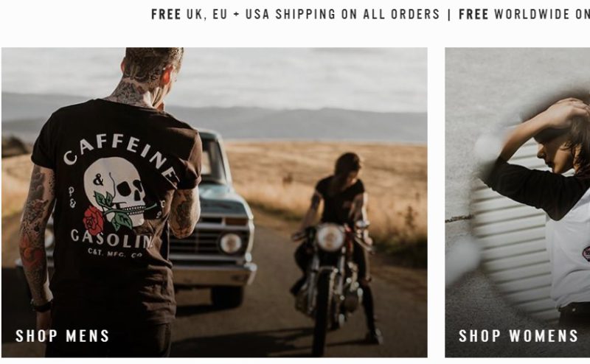Click the tattooed arm of the man
The width and height of the screenshot is (590, 364).
click(35, 233)
